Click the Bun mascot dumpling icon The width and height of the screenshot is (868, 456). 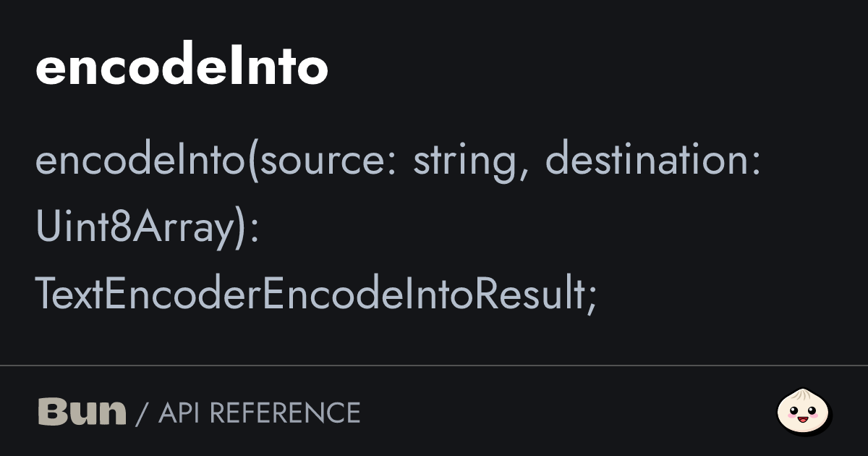[804, 413]
